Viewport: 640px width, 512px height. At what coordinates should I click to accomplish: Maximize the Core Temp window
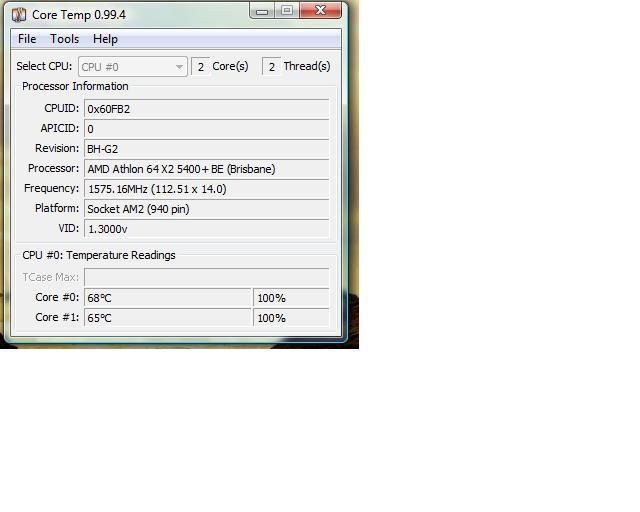point(287,11)
